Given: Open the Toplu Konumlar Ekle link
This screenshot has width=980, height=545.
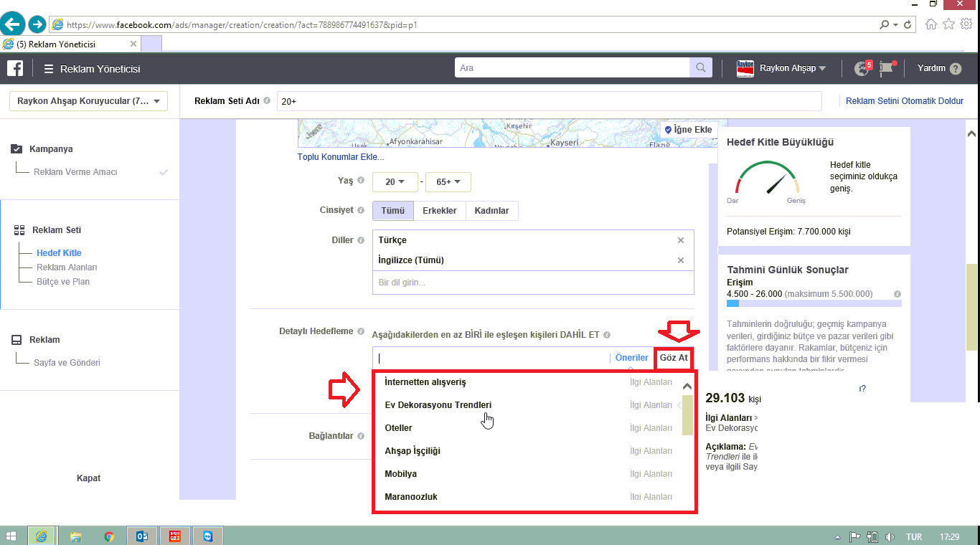Looking at the screenshot, I should (341, 157).
